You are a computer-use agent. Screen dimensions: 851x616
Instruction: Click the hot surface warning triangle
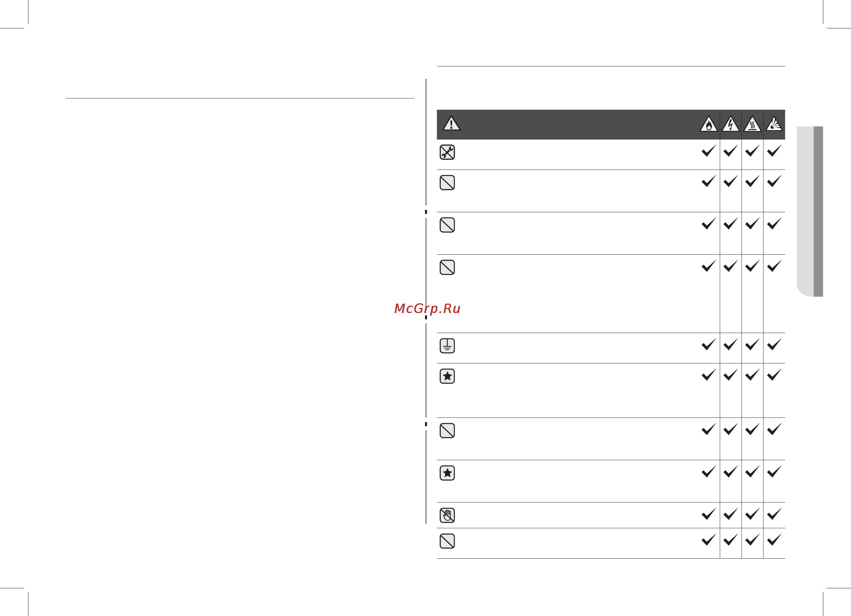pyautogui.click(x=752, y=124)
